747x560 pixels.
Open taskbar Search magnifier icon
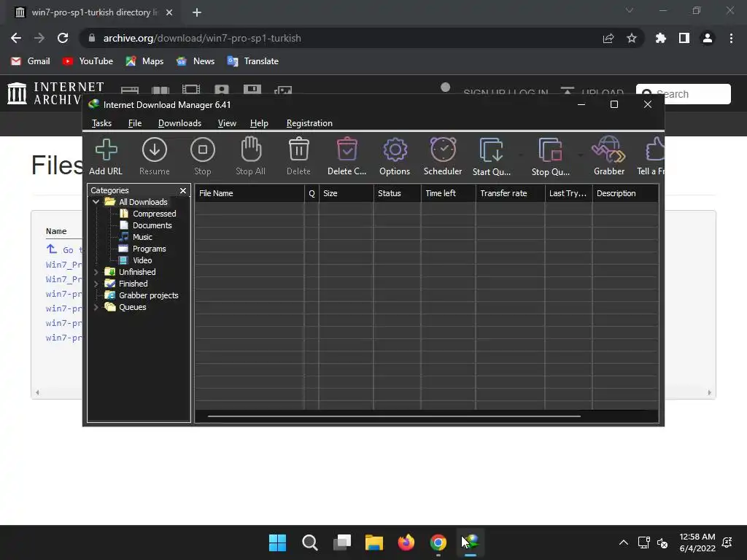click(309, 542)
